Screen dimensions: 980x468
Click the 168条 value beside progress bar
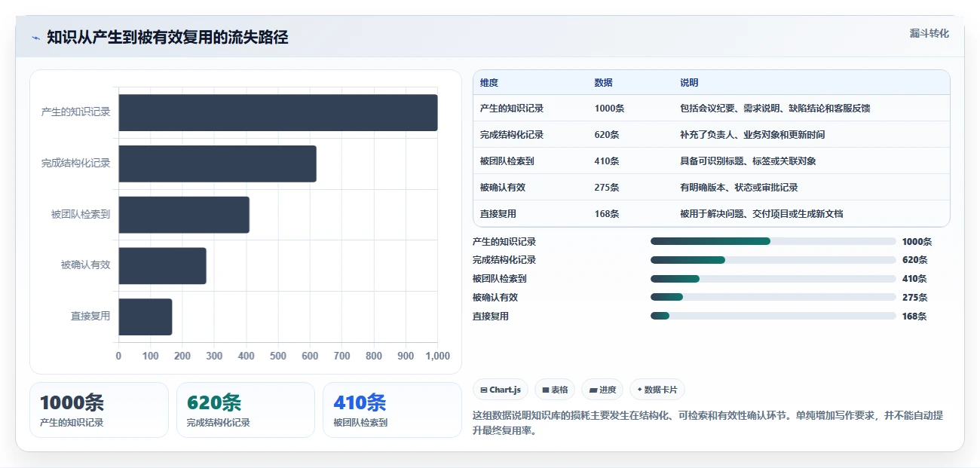tap(914, 317)
